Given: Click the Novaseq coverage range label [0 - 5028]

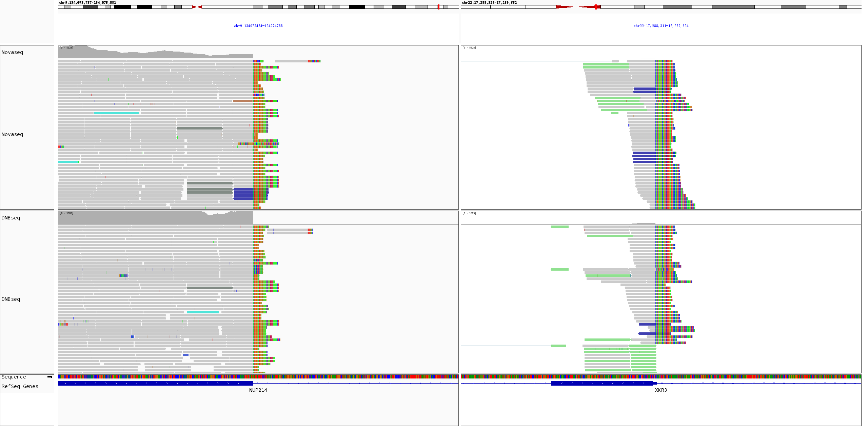Looking at the screenshot, I should (x=67, y=48).
